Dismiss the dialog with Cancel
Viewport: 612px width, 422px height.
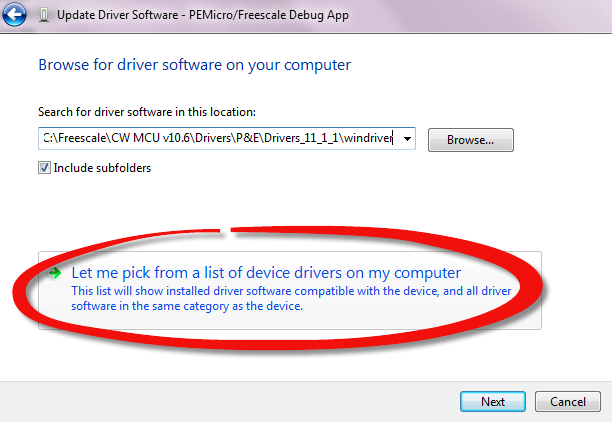[567, 401]
